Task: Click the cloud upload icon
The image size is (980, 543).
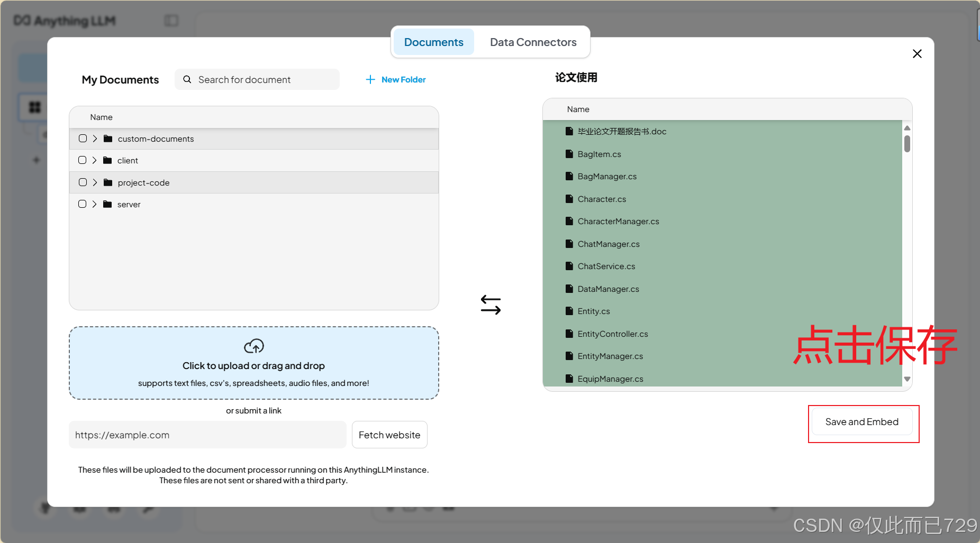Action: click(x=254, y=346)
